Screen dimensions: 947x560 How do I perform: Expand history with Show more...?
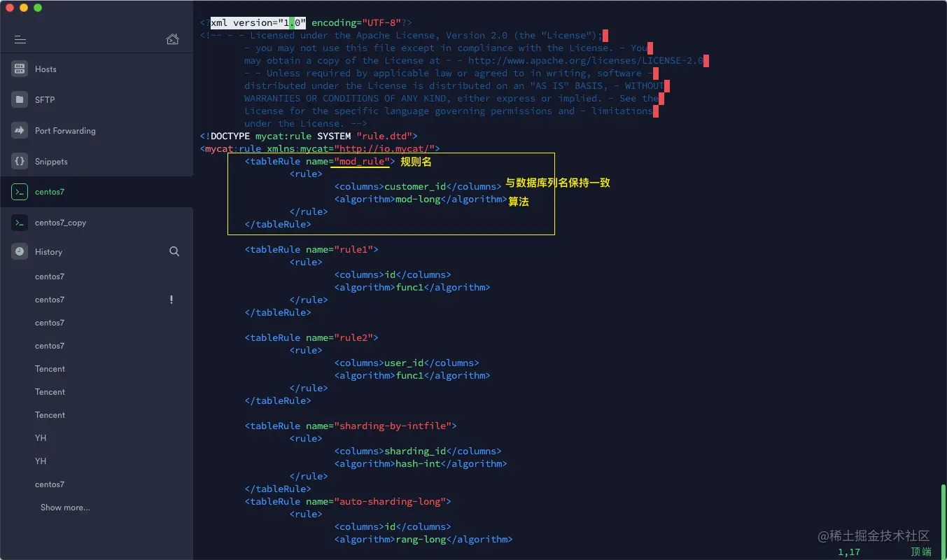click(x=65, y=507)
